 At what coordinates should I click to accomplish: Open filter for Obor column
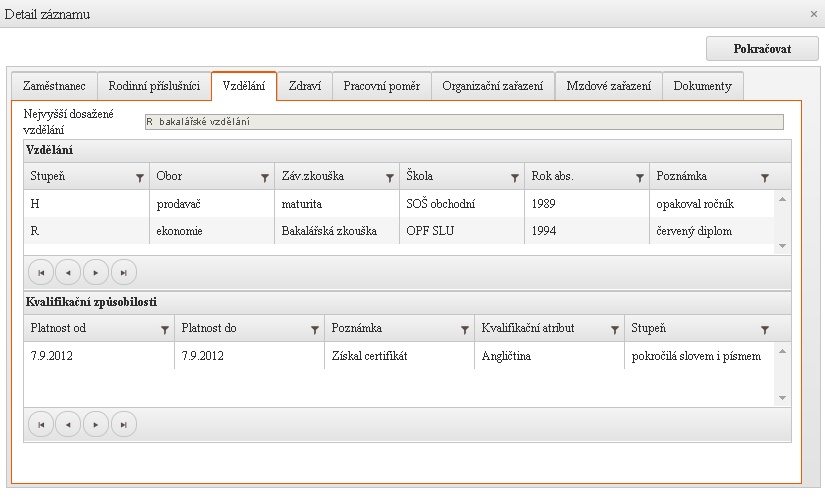(x=265, y=177)
